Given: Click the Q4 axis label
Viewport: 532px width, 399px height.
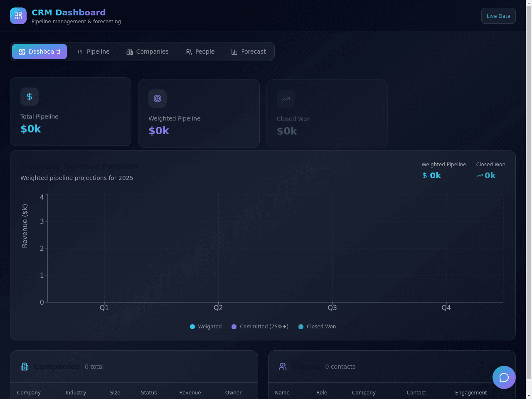Looking at the screenshot, I should click(446, 308).
